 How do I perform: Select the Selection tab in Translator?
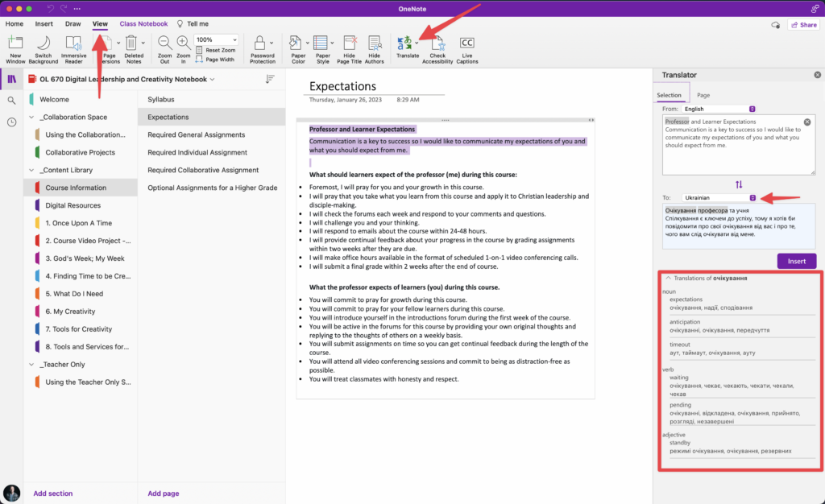669,95
